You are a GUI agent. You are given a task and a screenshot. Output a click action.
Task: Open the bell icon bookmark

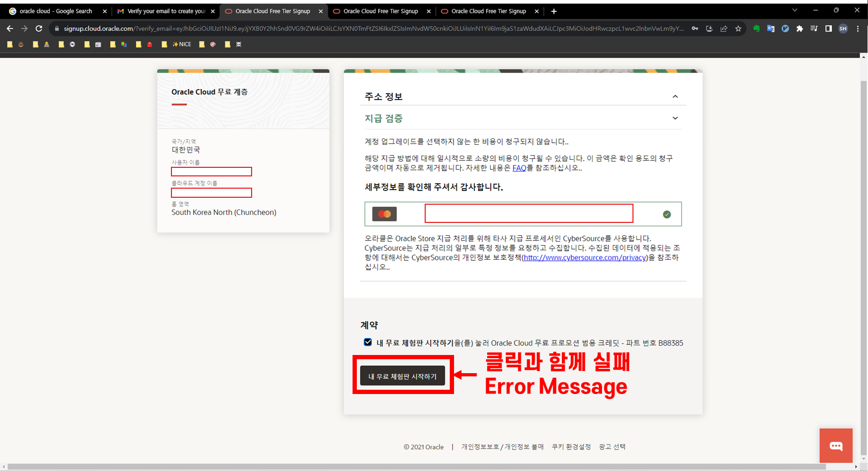point(47,44)
